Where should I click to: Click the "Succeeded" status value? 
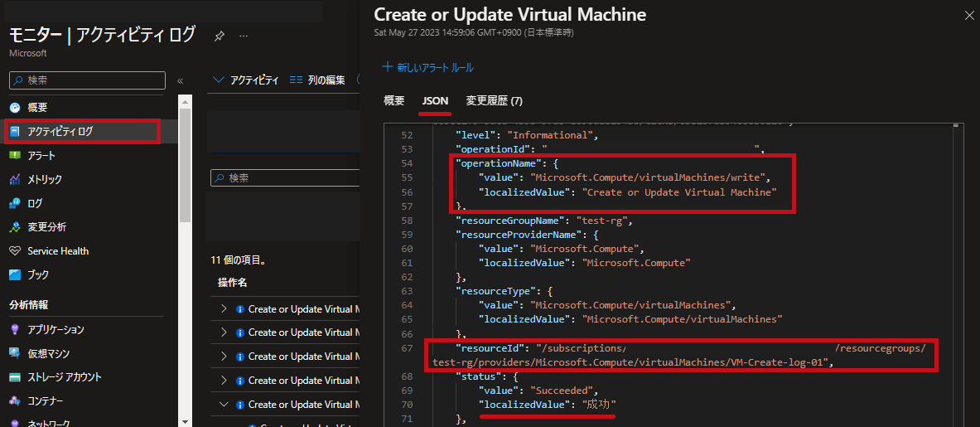coord(562,391)
